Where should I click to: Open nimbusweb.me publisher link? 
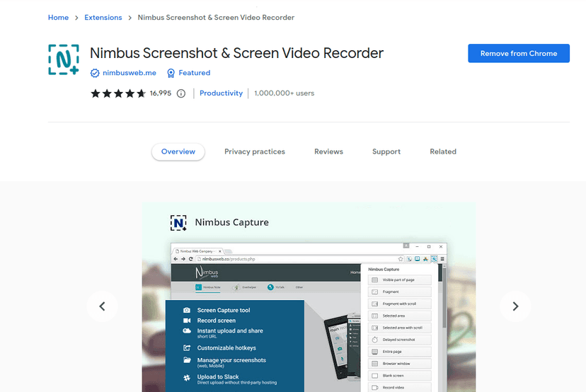(x=130, y=73)
